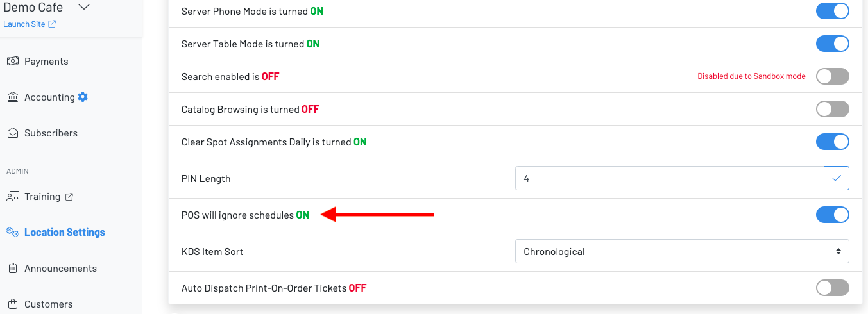Open the KDS Item Sort dropdown
This screenshot has width=868, height=314.
point(681,252)
